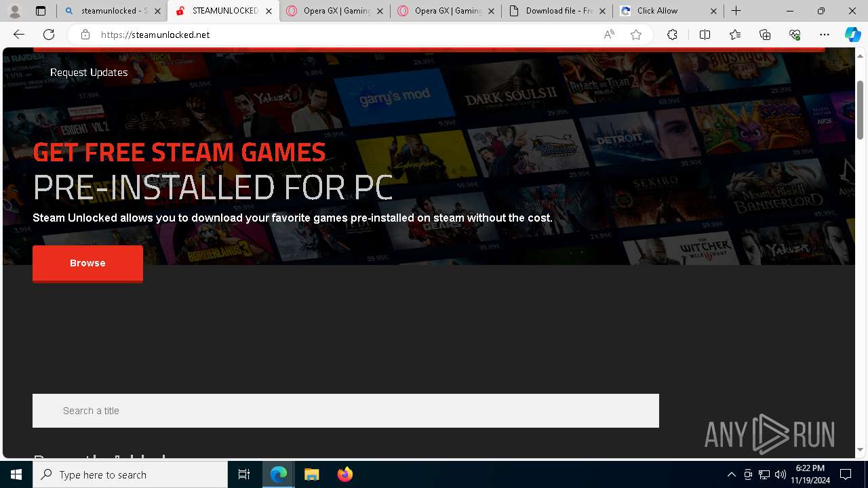The image size is (868, 488).
Task: Open Task View on taskbar
Action: [244, 474]
